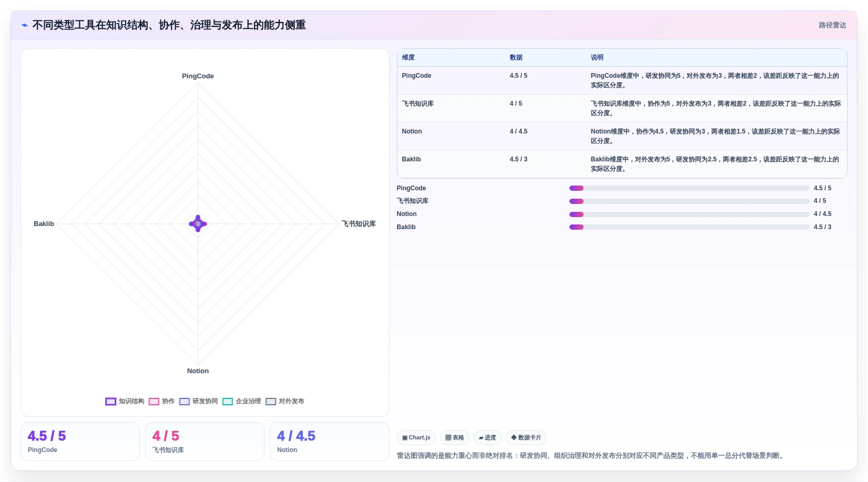Click the Notion axis label on radar
The image size is (868, 482).
coord(198,371)
